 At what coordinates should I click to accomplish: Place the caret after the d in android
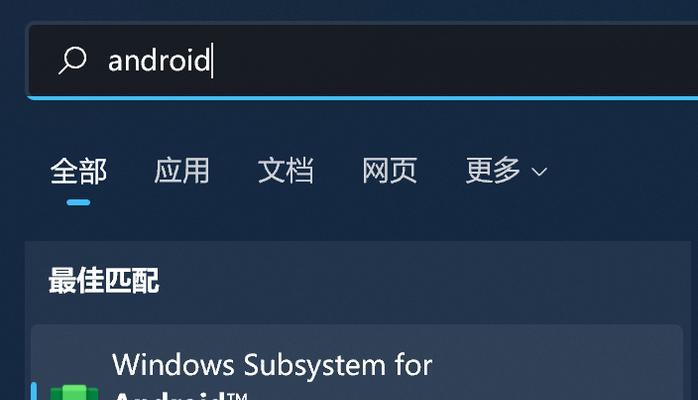click(x=212, y=61)
